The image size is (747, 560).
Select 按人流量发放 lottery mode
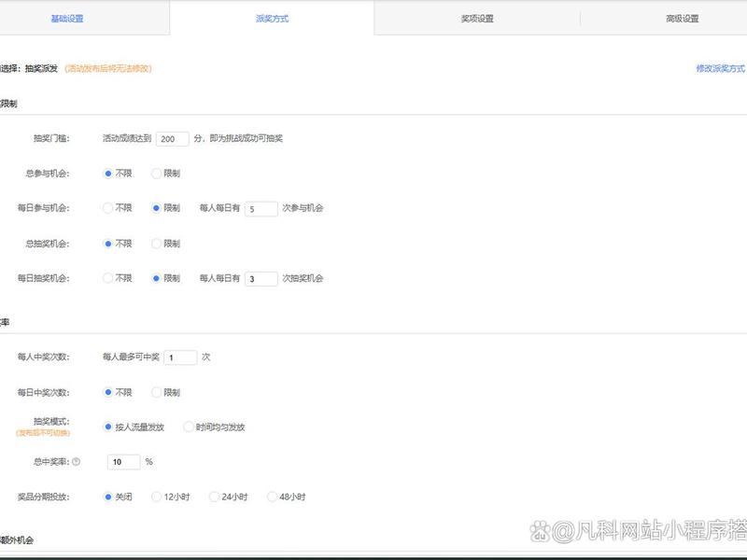pos(108,427)
